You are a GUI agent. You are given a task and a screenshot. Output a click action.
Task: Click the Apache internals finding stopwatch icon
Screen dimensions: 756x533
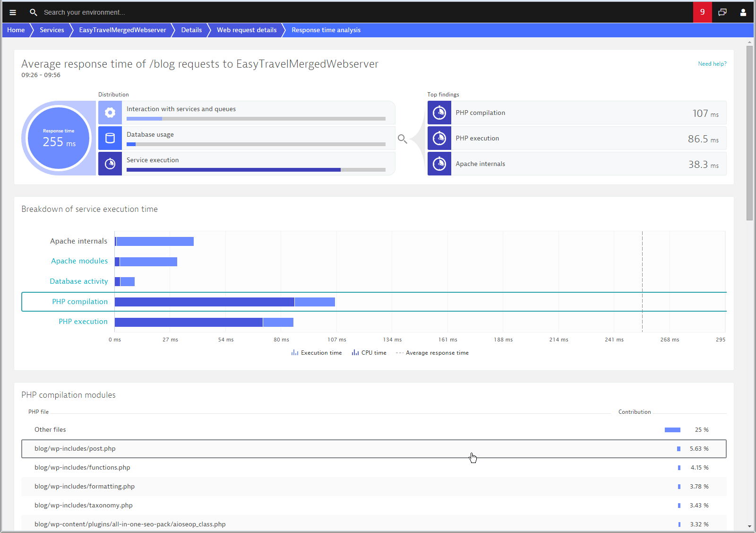(x=439, y=164)
